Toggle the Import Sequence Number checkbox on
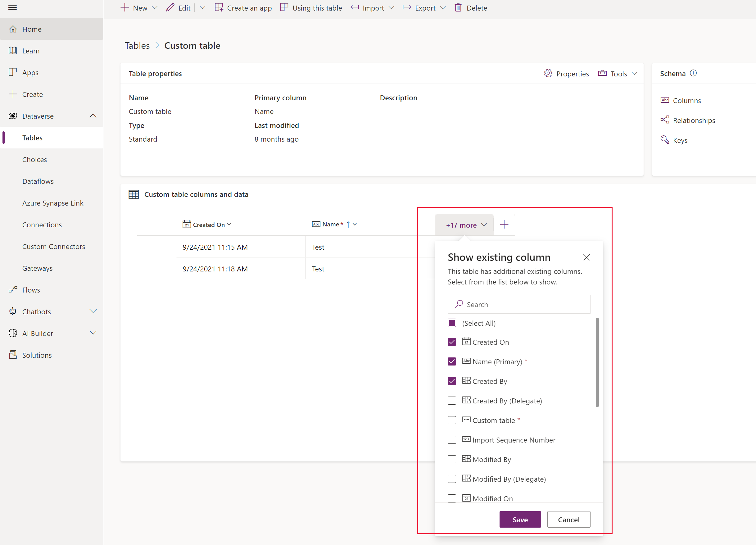 pyautogui.click(x=452, y=439)
